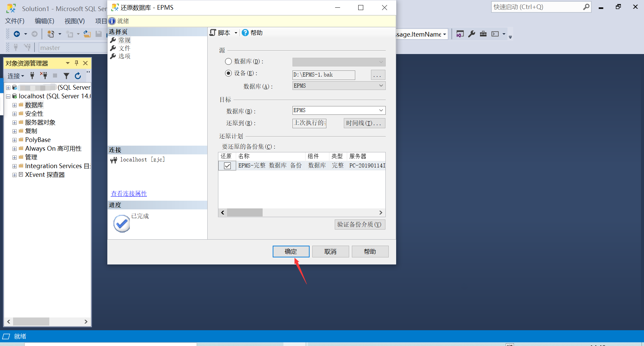This screenshot has width=644, height=346.
Task: Open the 脚本 dropdown arrow
Action: (236, 33)
